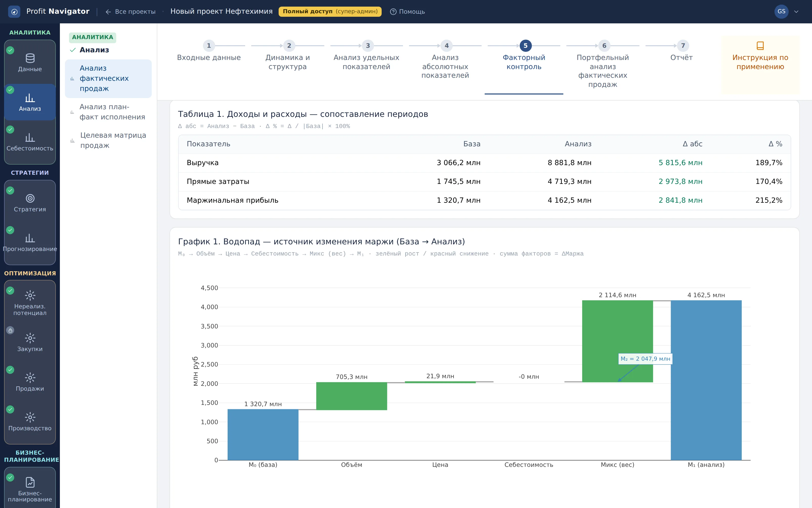812x508 pixels.
Task: Click the M₀ (база) blue bar
Action: 263,434
